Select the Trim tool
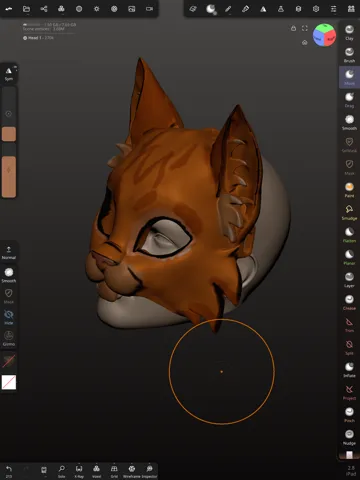Image resolution: width=360 pixels, height=480 pixels. point(349,325)
